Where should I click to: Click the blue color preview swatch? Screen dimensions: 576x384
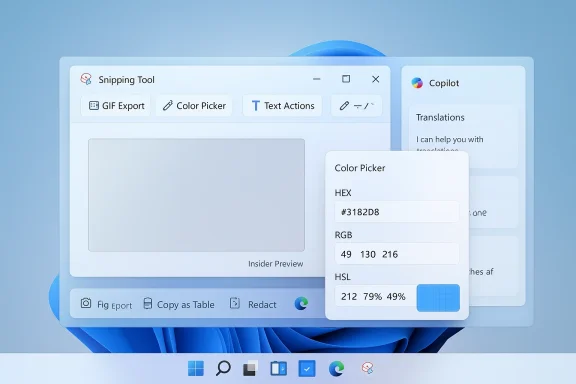coord(438,298)
